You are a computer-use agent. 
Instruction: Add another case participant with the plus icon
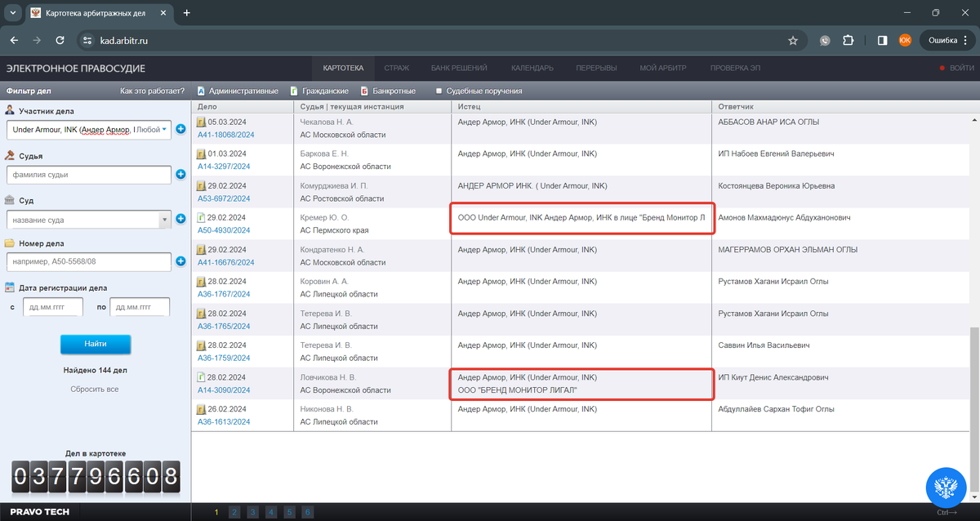(180, 129)
